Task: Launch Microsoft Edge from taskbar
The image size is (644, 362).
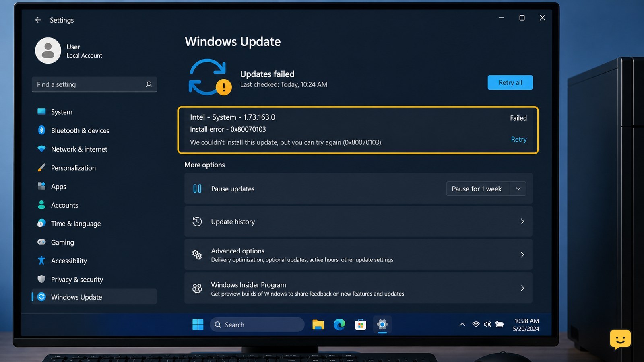Action: (x=339, y=325)
